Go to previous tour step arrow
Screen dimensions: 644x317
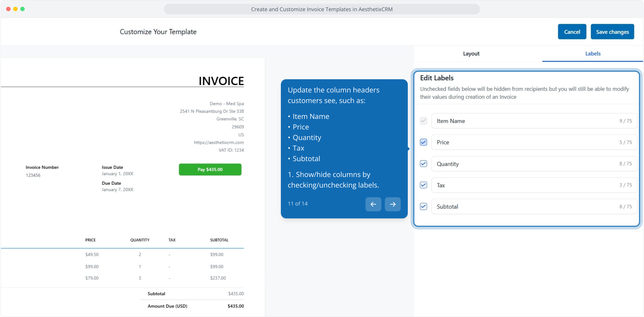[x=373, y=204]
